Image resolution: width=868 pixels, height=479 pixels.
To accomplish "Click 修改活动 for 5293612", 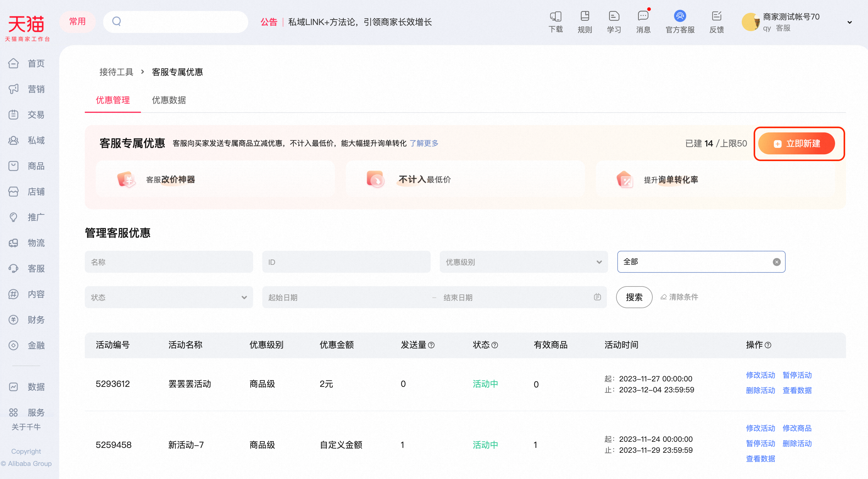I will coord(760,375).
